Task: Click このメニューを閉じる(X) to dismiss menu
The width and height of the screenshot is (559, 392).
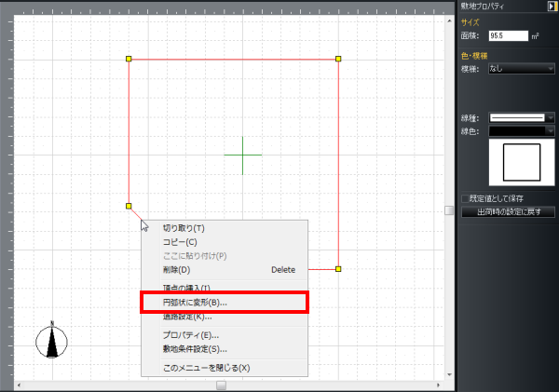Action: (x=206, y=368)
